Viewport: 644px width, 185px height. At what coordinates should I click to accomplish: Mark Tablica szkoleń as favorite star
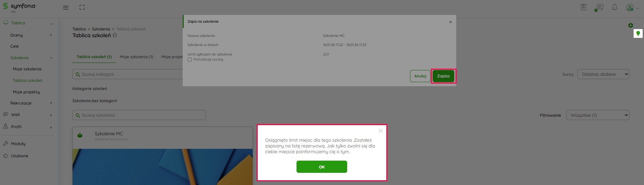coord(115,35)
